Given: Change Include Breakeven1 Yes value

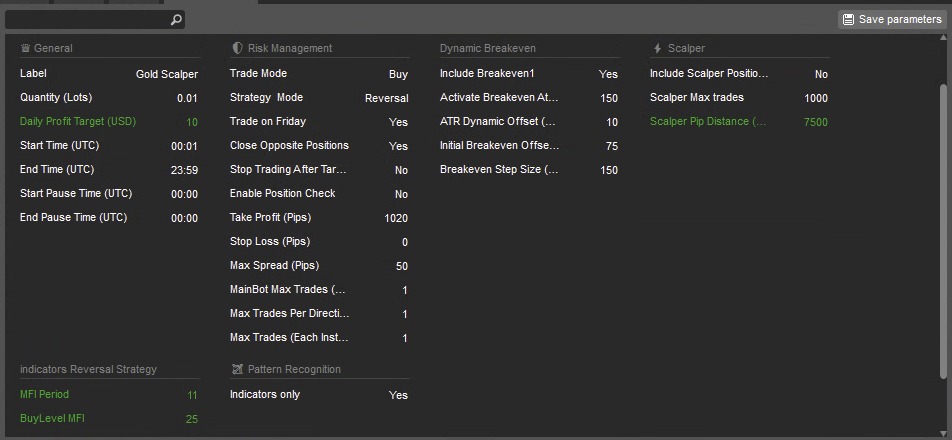Looking at the screenshot, I should click(x=608, y=74).
